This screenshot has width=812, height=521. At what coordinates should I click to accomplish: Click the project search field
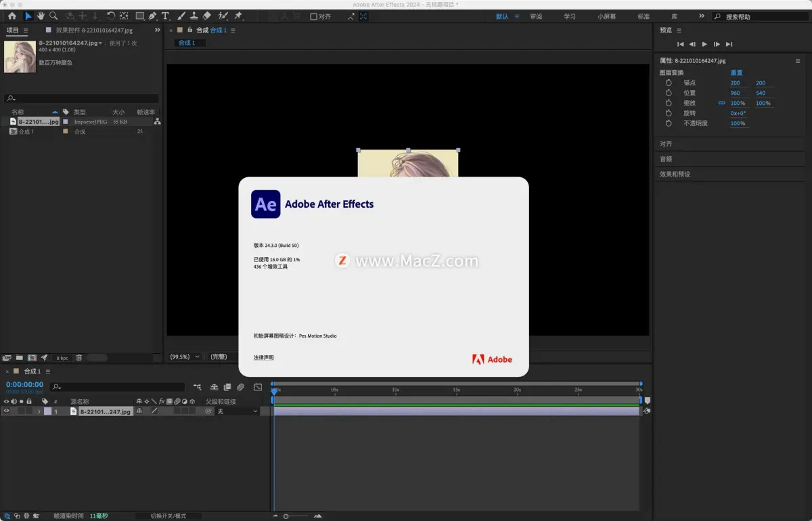pos(81,99)
